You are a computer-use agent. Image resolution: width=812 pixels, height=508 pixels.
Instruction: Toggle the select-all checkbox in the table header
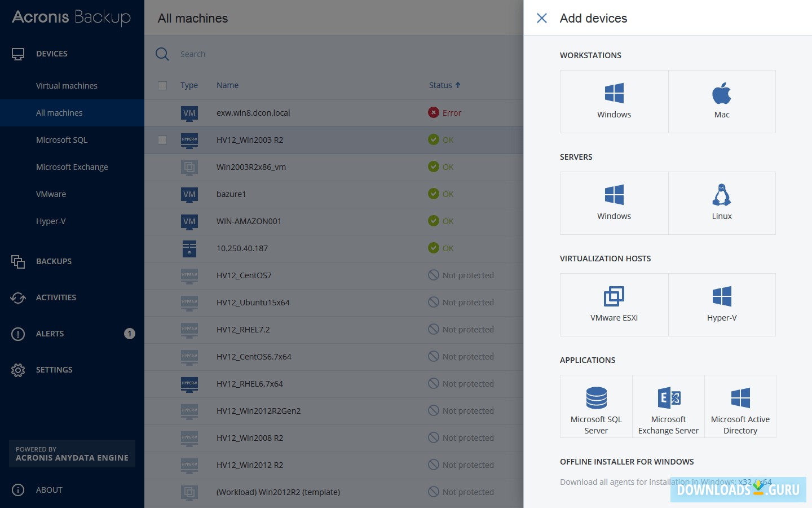click(x=162, y=86)
